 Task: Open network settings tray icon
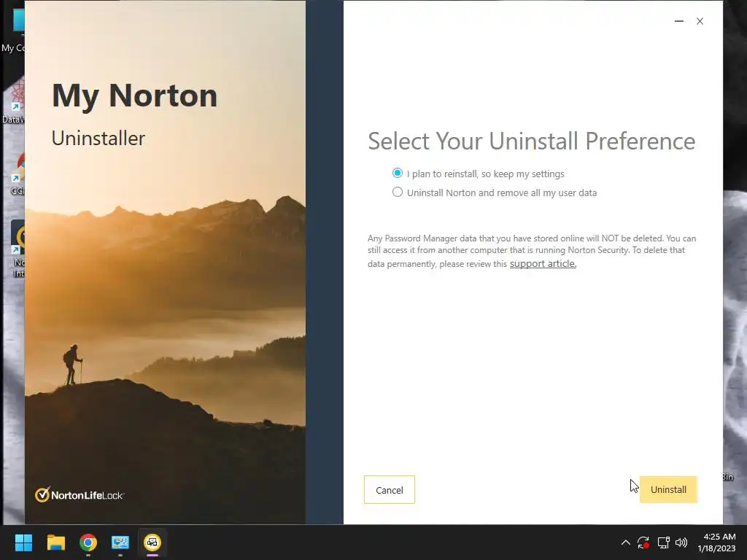[663, 542]
